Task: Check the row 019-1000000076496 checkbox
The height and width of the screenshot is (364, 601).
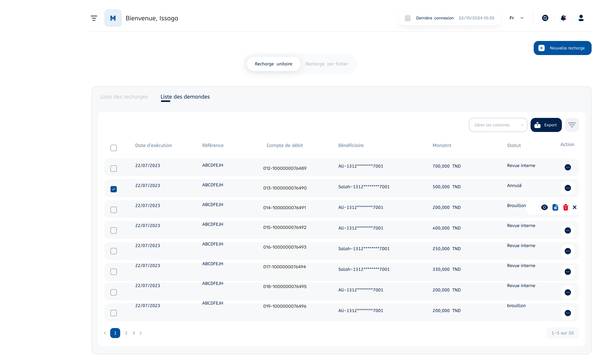Action: 114,313
